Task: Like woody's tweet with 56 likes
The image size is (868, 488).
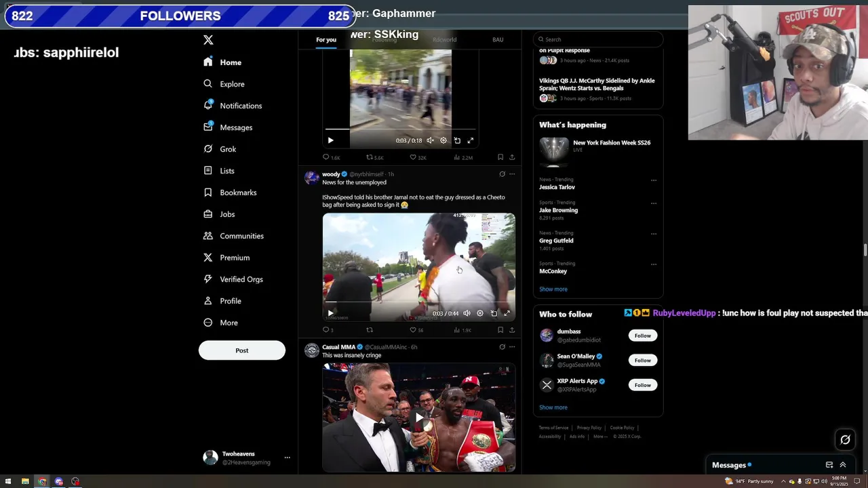Action: coord(413,330)
